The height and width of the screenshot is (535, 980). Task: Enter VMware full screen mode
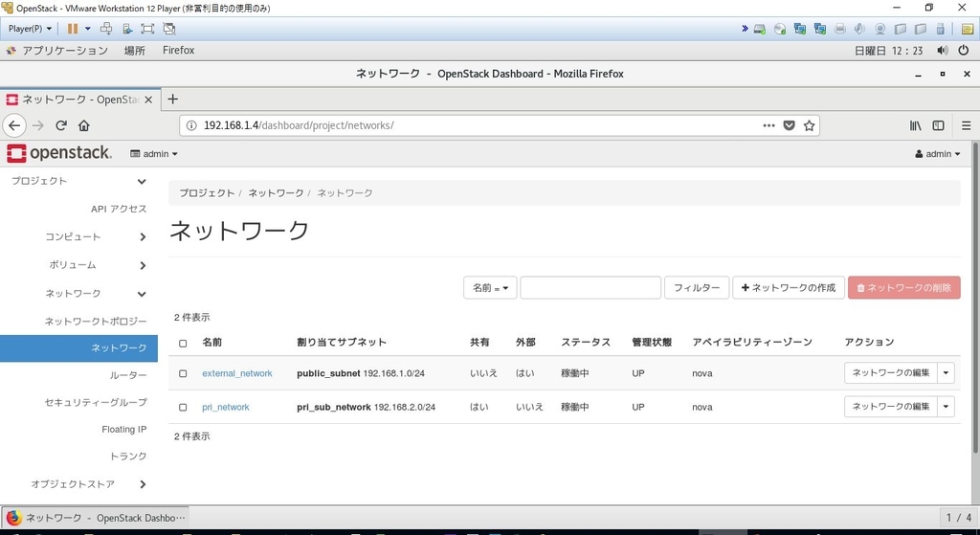[147, 29]
